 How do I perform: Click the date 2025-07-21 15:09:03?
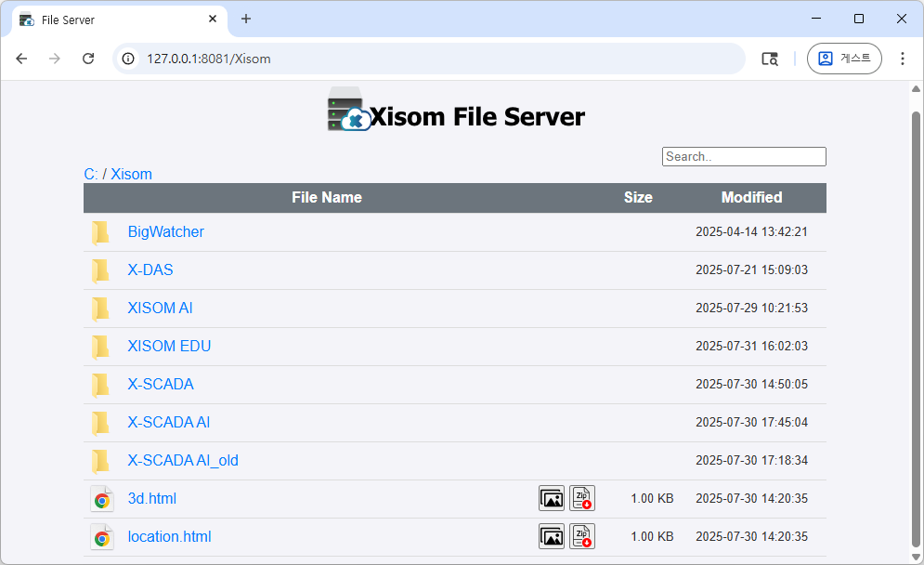click(751, 270)
